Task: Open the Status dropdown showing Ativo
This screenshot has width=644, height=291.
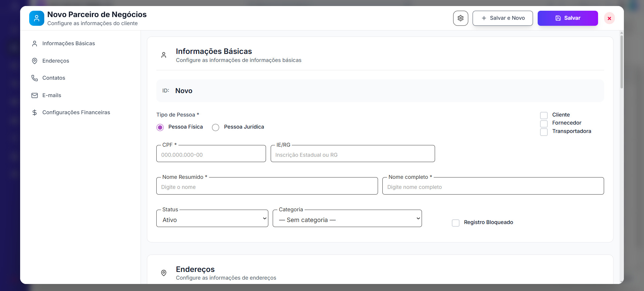Action: pos(212,219)
